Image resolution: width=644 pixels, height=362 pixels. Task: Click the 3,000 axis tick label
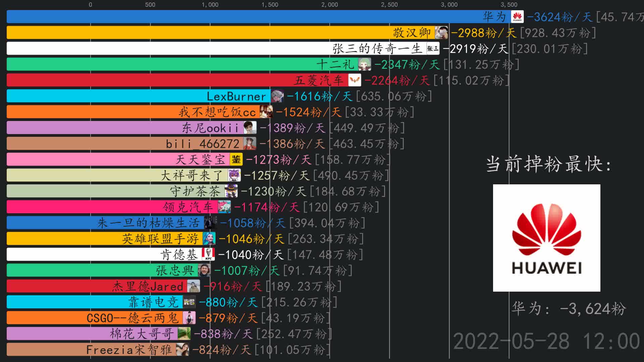pos(449,5)
